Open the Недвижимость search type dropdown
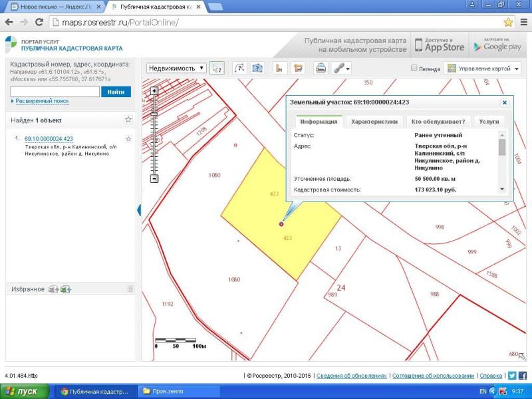Screen dimensions: 532x399 176,68
